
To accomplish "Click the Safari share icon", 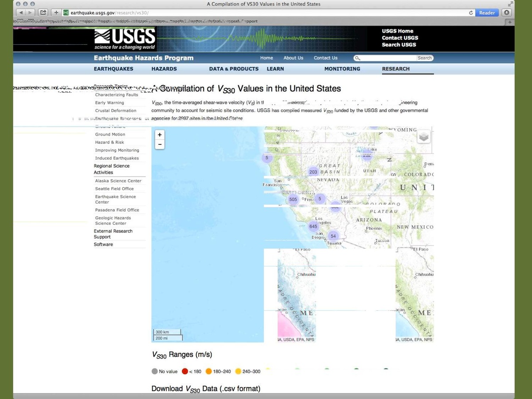I will point(43,13).
